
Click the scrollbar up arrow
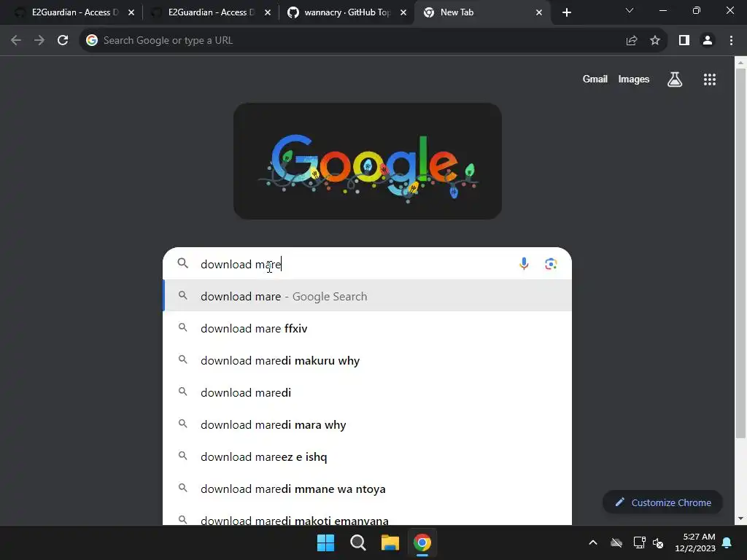coord(740,63)
